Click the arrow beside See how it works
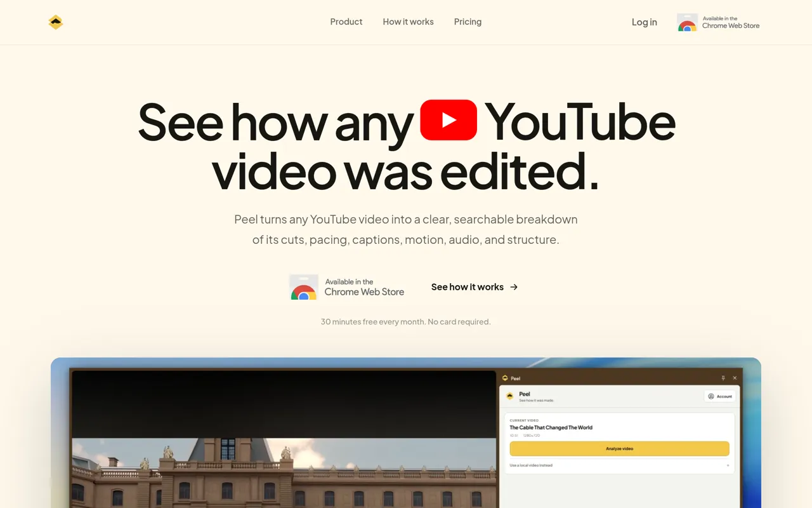This screenshot has height=508, width=812. [x=514, y=287]
